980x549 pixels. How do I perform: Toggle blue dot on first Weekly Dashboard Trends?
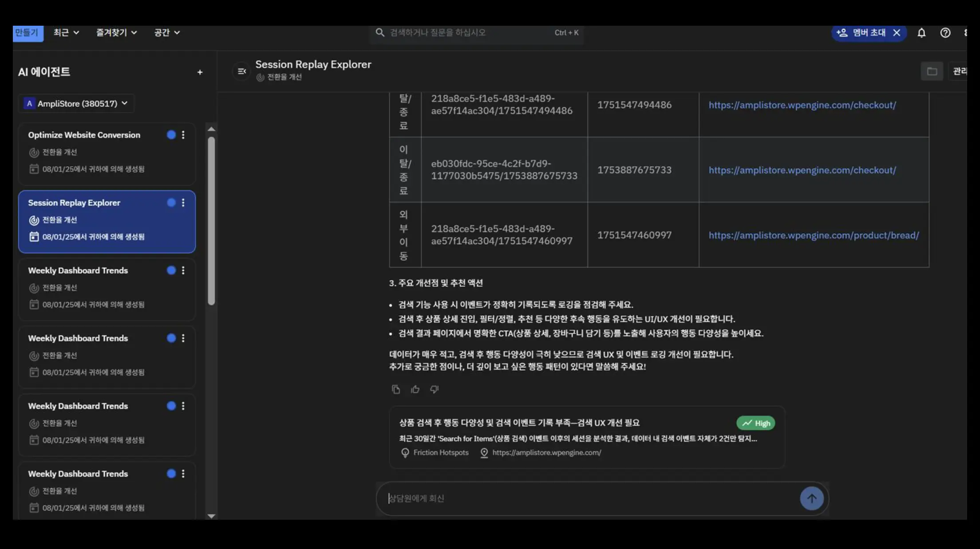(x=171, y=271)
